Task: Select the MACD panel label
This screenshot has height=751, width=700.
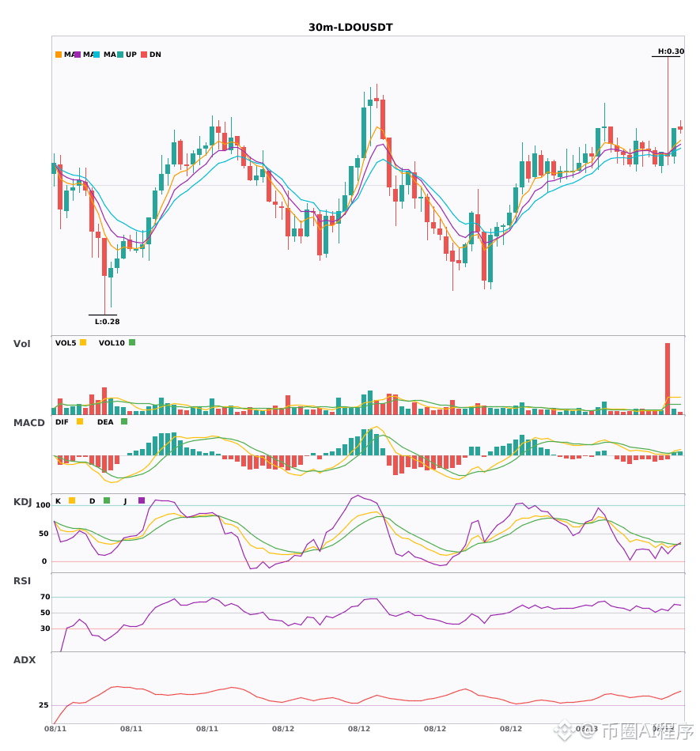Action: 28,422
